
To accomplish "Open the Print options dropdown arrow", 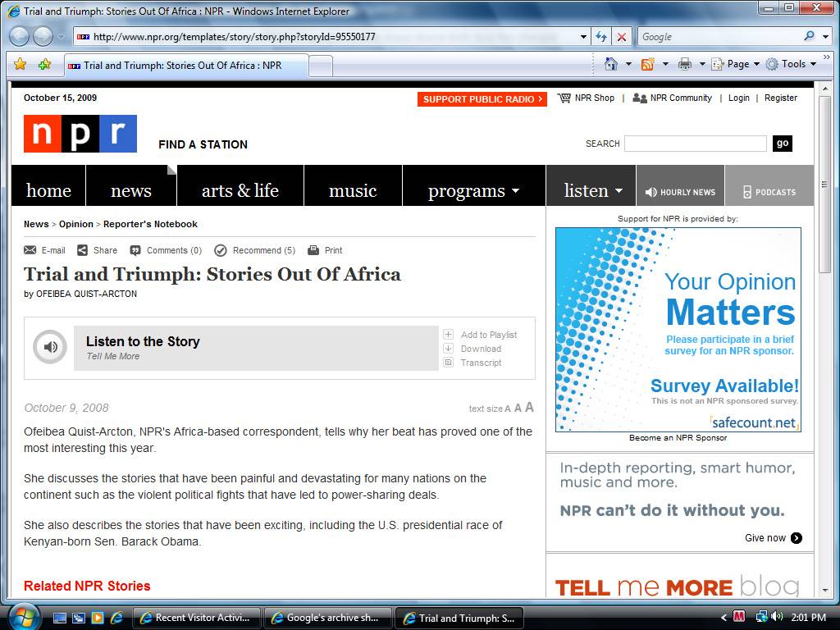I will [702, 64].
